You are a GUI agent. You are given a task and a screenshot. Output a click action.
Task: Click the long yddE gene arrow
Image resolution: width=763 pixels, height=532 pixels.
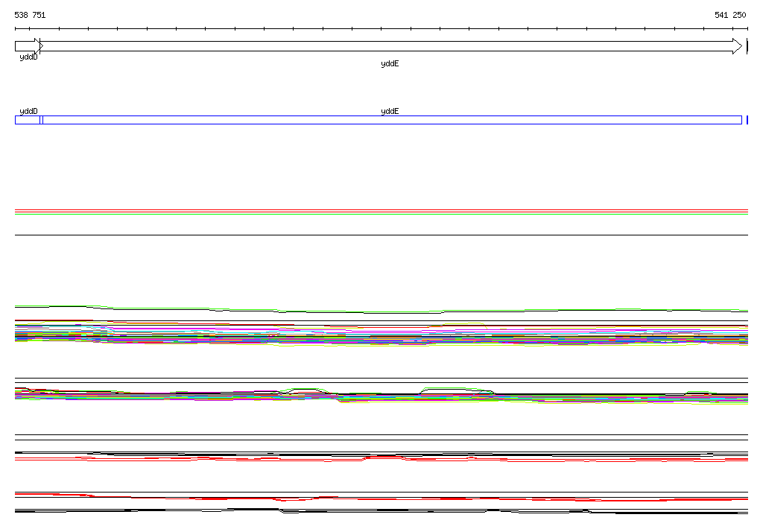pos(390,46)
